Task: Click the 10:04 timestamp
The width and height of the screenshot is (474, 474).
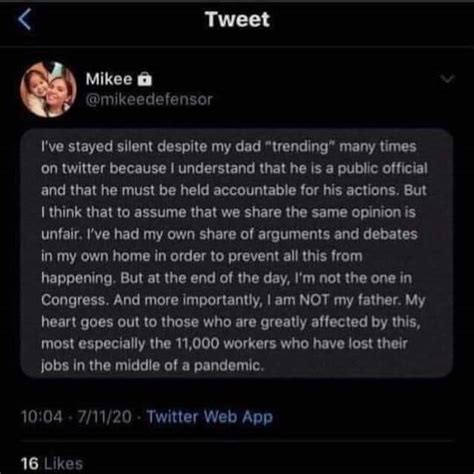Action: point(42,417)
